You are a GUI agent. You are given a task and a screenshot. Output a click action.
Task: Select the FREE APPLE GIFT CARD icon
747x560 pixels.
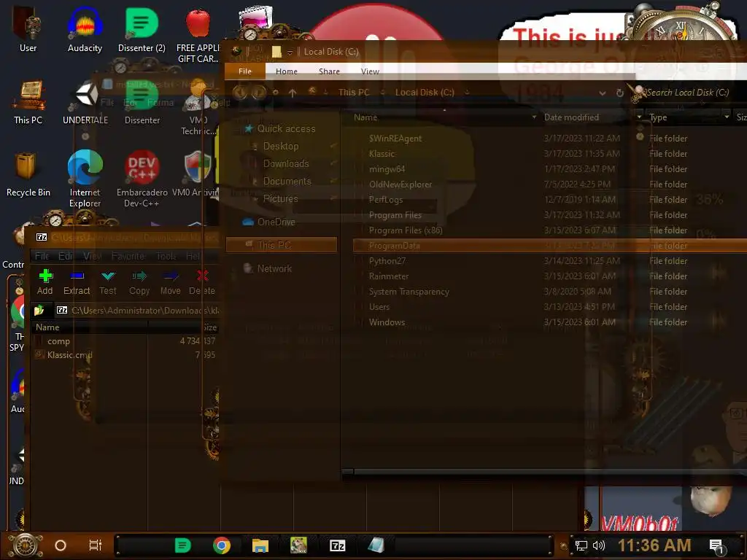[x=198, y=35]
